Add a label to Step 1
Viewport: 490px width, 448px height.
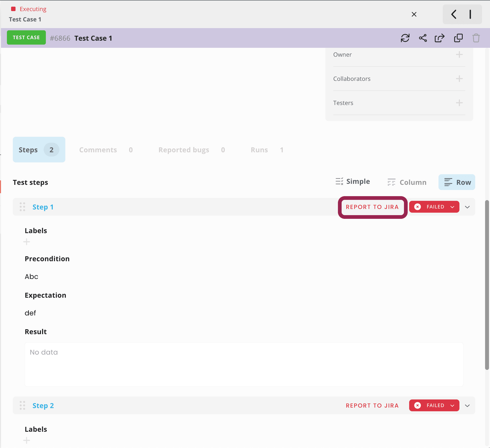tap(27, 242)
